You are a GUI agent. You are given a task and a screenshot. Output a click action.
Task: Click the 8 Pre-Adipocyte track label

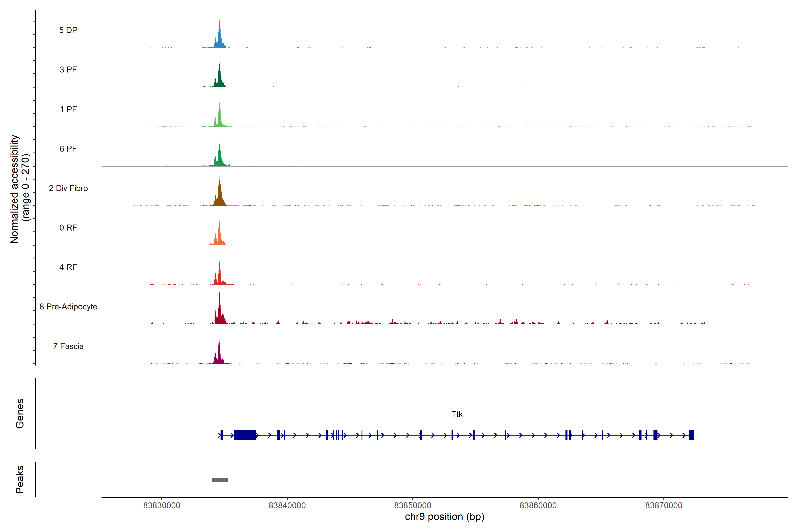(68, 307)
